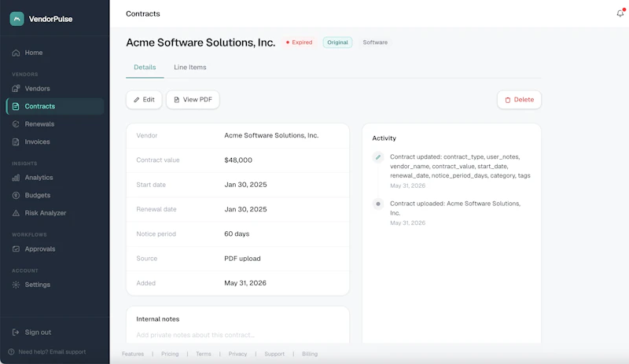Click the dot marker beside Contract uploaded activity
Image resolution: width=629 pixels, height=364 pixels.
coord(378,204)
